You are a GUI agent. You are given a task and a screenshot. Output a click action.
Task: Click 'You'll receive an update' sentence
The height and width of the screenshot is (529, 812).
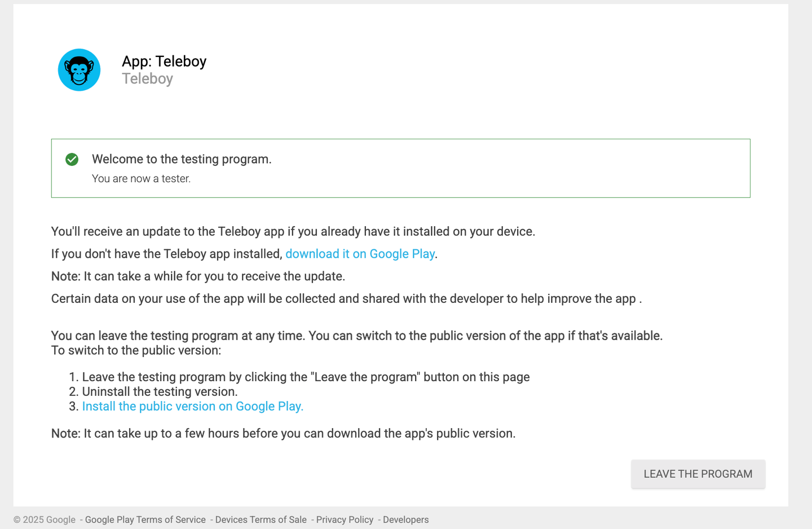(293, 231)
